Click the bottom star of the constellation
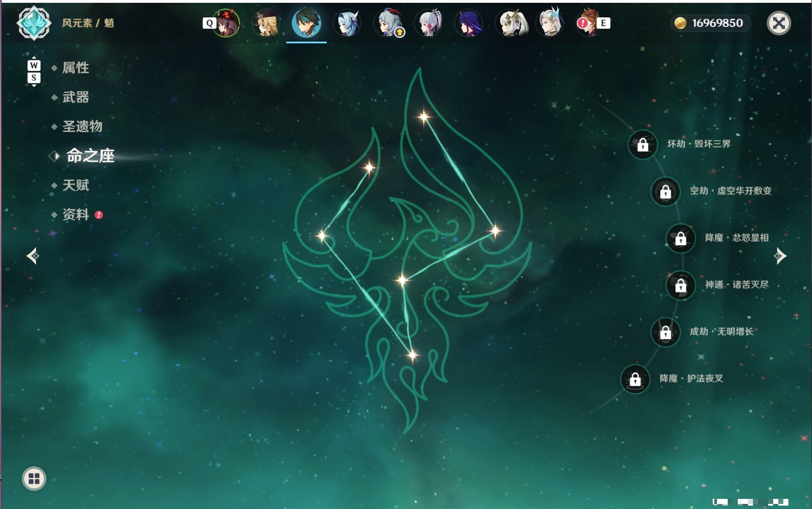812x509 pixels. pyautogui.click(x=412, y=355)
